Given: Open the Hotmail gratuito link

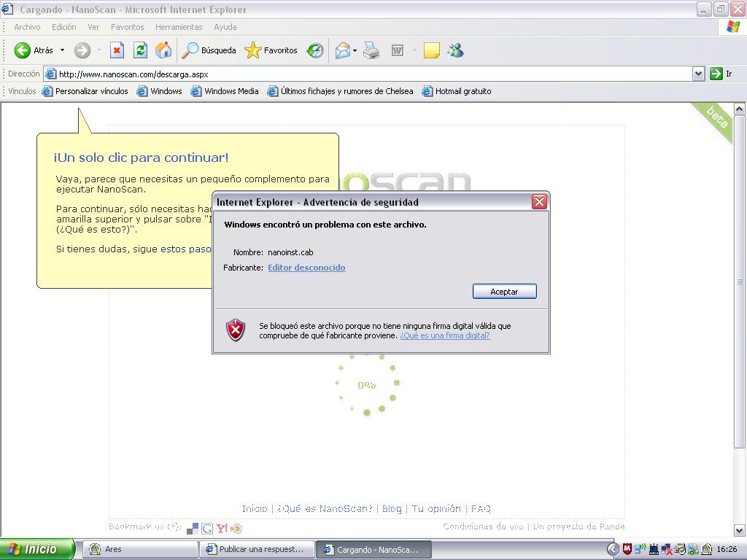Looking at the screenshot, I should (457, 91).
